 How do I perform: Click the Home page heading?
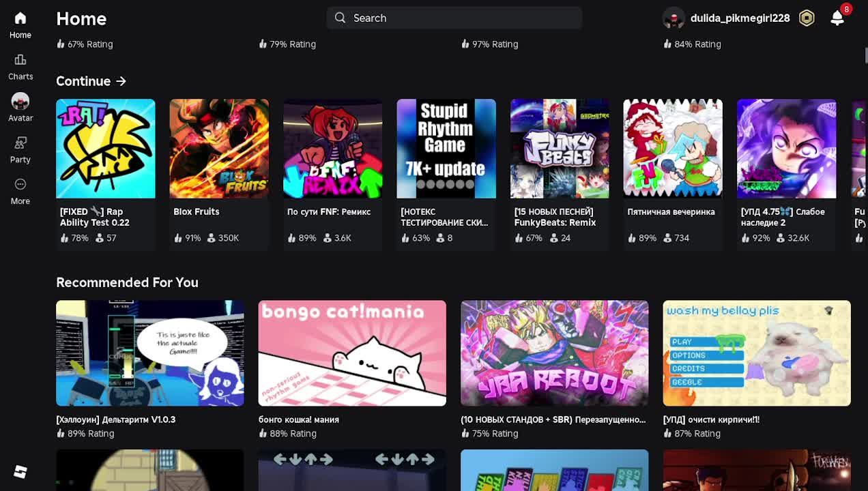(81, 18)
